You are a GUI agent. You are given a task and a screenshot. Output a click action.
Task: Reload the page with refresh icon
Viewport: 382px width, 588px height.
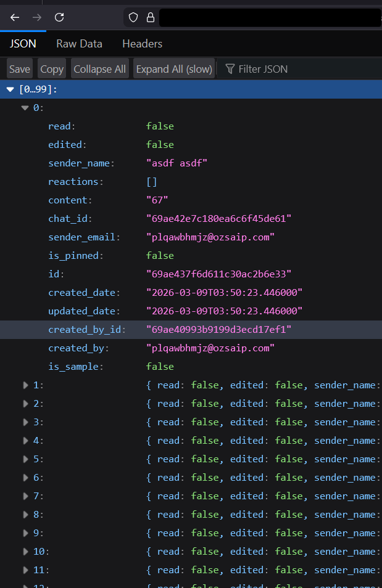pyautogui.click(x=59, y=17)
